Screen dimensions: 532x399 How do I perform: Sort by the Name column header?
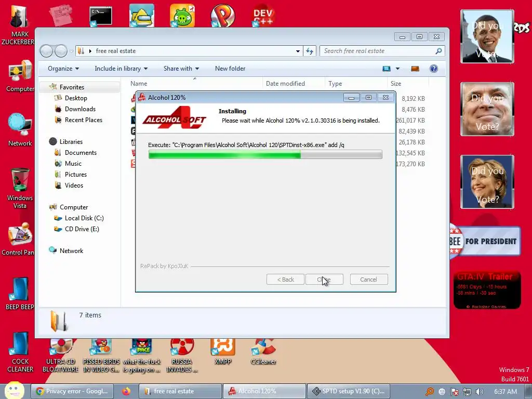click(x=195, y=84)
